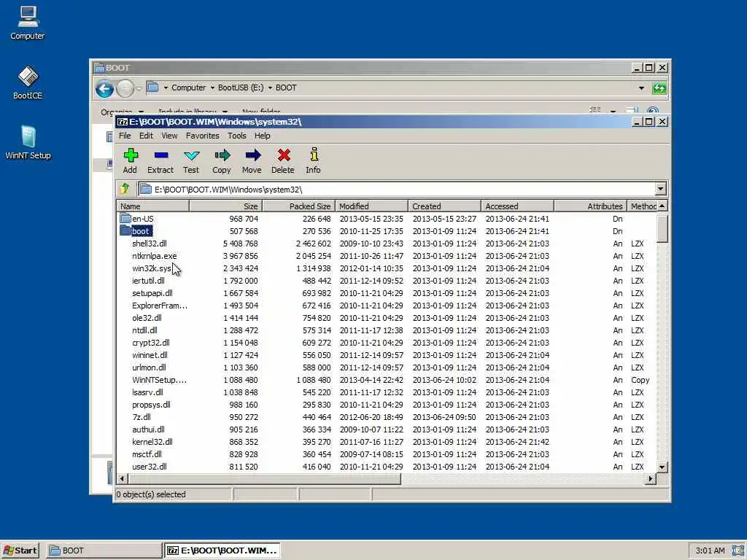Open the Help menu
Viewport: 747px width, 560px height.
(x=262, y=136)
